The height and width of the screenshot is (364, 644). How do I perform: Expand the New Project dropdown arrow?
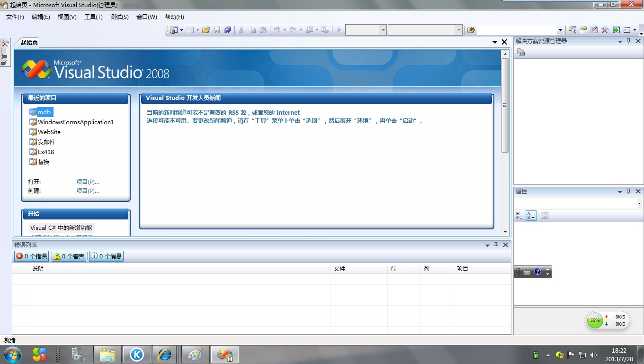tap(181, 30)
